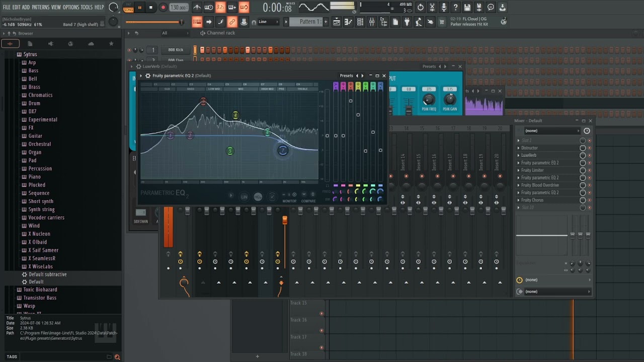
Task: Open the mixer input (none) dropdown at top
Action: pyautogui.click(x=552, y=131)
